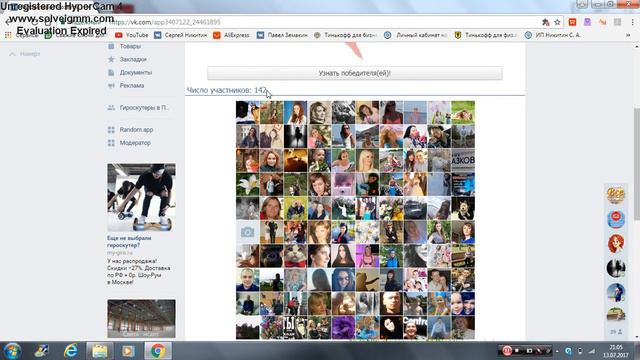Click the avatar with АЗКОВ text
The width and height of the screenshot is (640, 360).
[463, 160]
